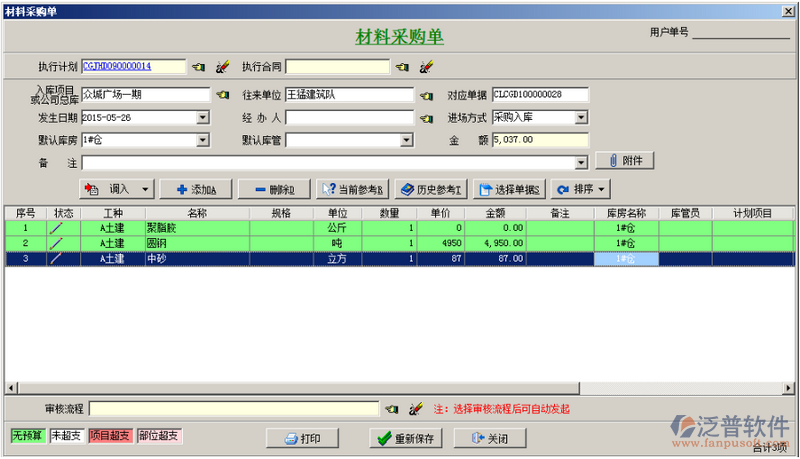Open 当前参考R reference button
This screenshot has height=459, width=800.
tap(353, 189)
